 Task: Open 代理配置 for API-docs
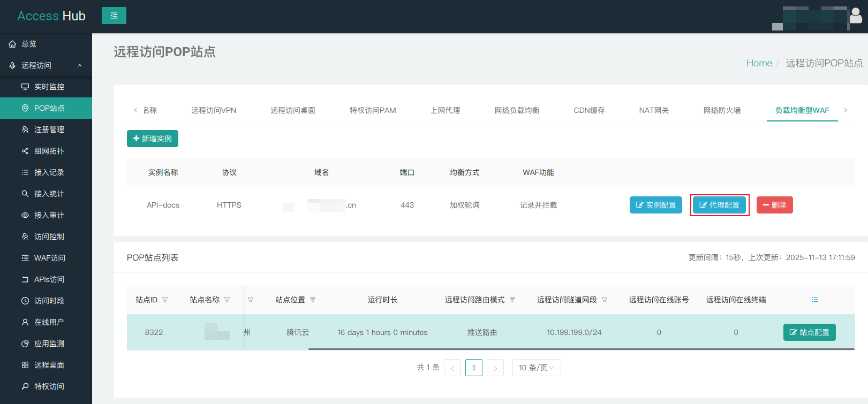click(x=720, y=205)
